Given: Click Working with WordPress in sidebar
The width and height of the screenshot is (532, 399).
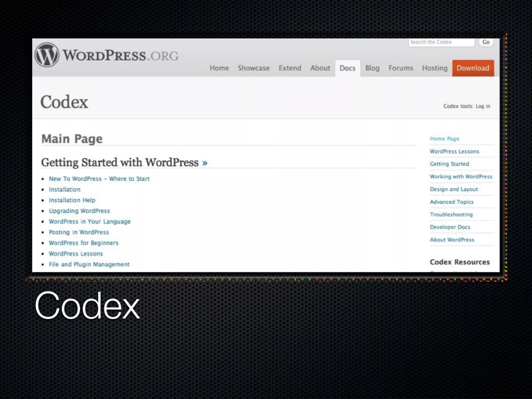Looking at the screenshot, I should (461, 177).
